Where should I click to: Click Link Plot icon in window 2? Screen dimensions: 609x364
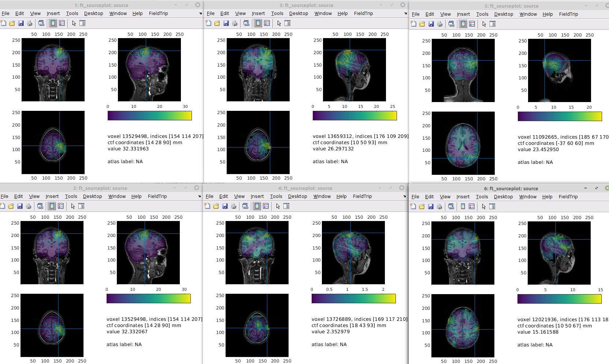[40, 206]
